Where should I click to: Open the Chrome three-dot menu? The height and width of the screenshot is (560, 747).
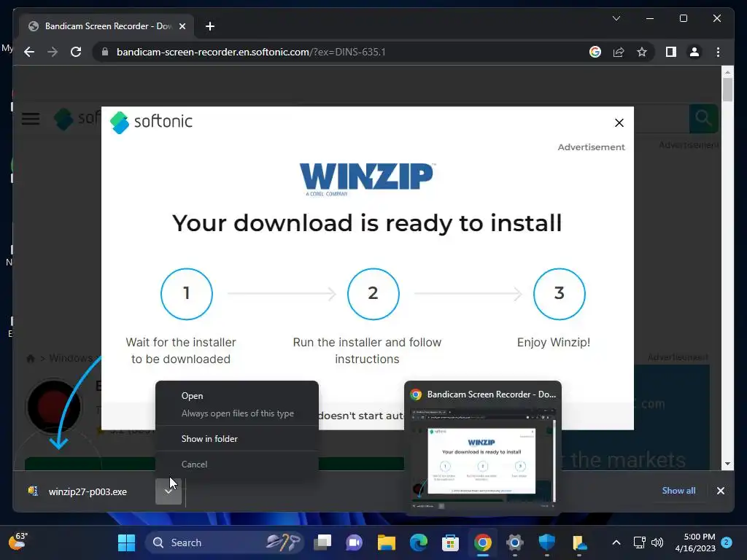718,52
